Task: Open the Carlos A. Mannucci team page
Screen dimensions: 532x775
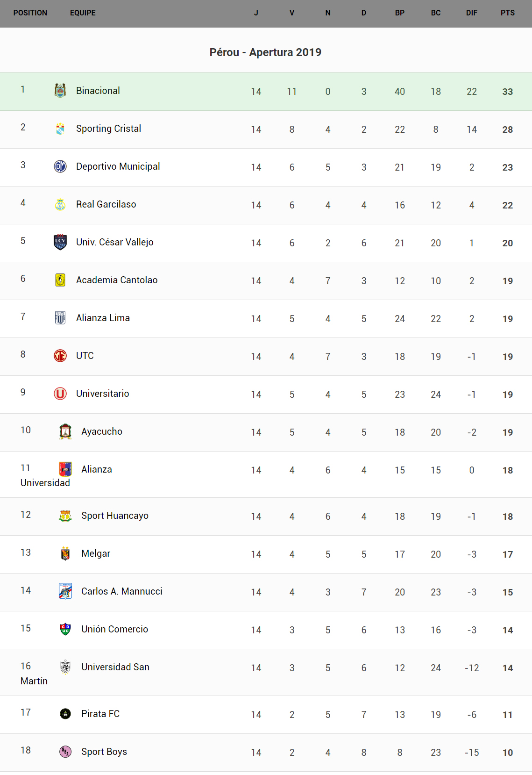Action: pyautogui.click(x=122, y=591)
